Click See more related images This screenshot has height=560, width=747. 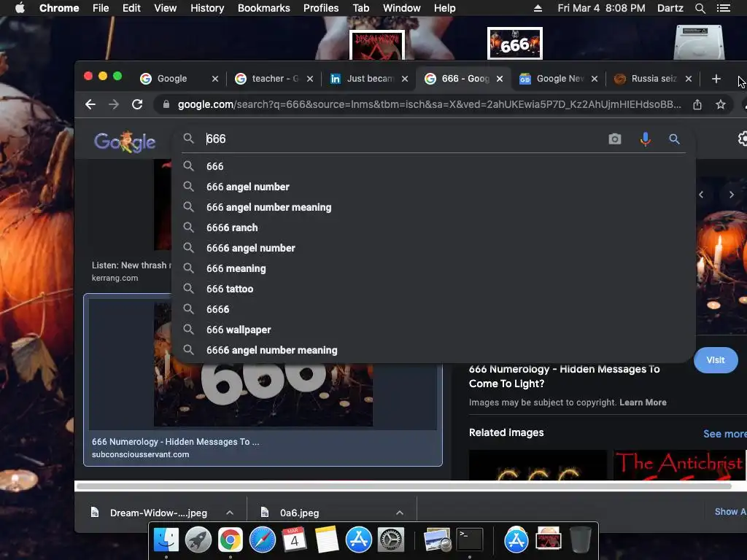point(724,434)
